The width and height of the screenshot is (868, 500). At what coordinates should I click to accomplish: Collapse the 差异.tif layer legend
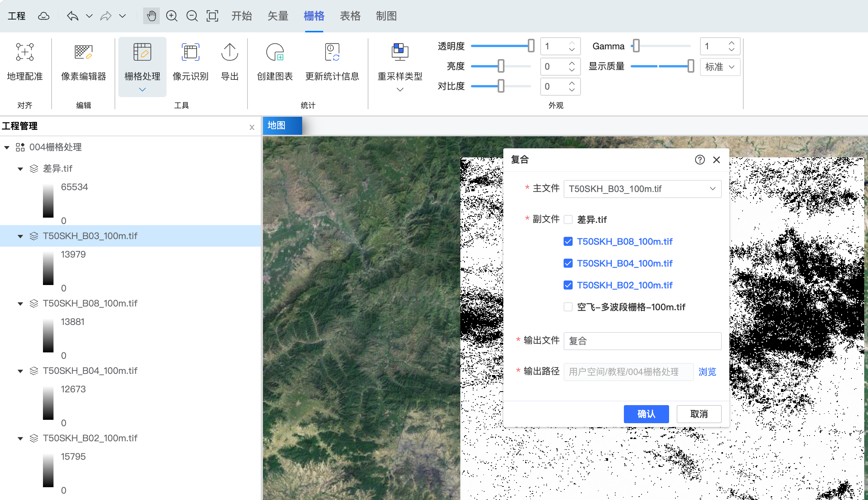[20, 169]
